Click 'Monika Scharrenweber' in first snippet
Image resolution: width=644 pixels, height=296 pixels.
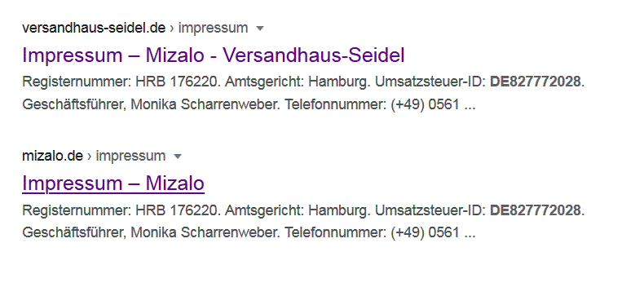point(205,104)
